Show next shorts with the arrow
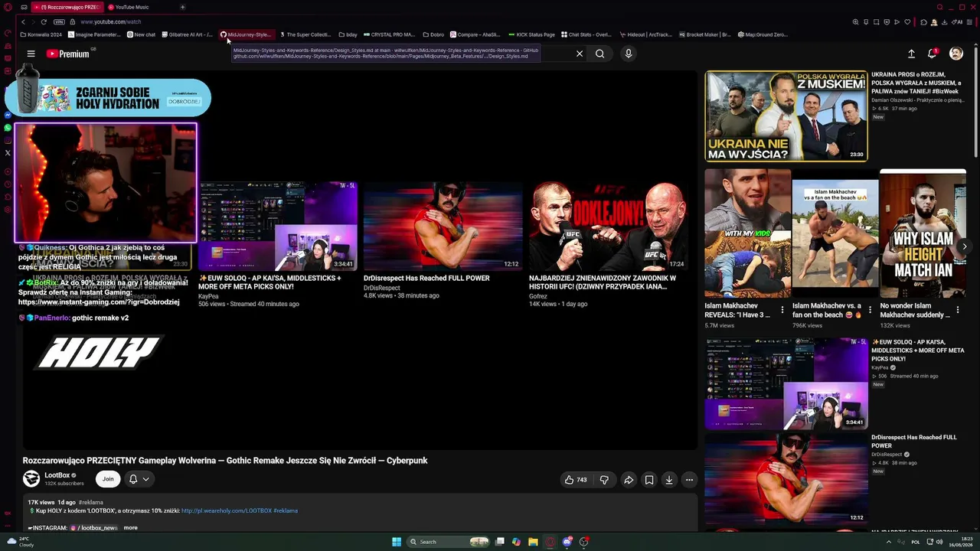This screenshot has width=980, height=551. 964,246
